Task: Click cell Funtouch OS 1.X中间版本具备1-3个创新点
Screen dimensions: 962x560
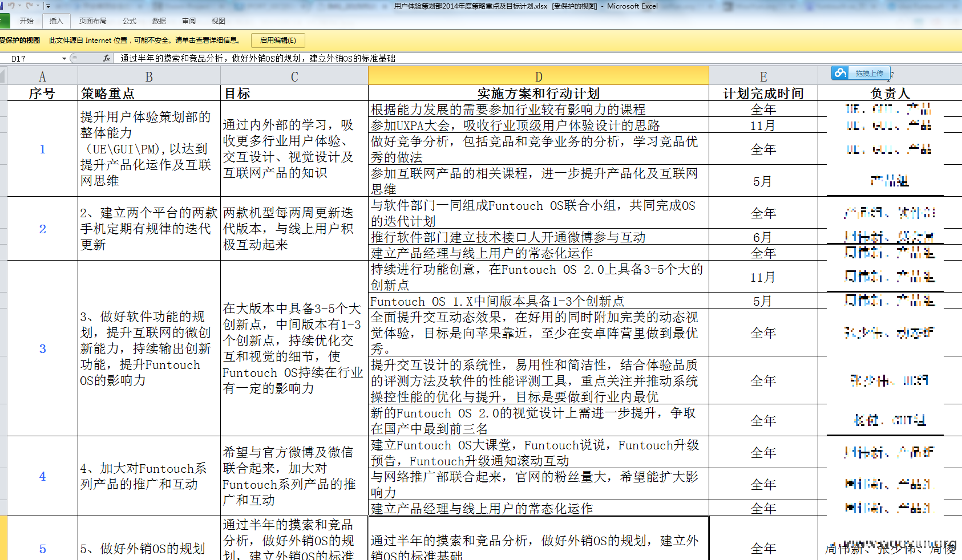Action: tap(539, 301)
